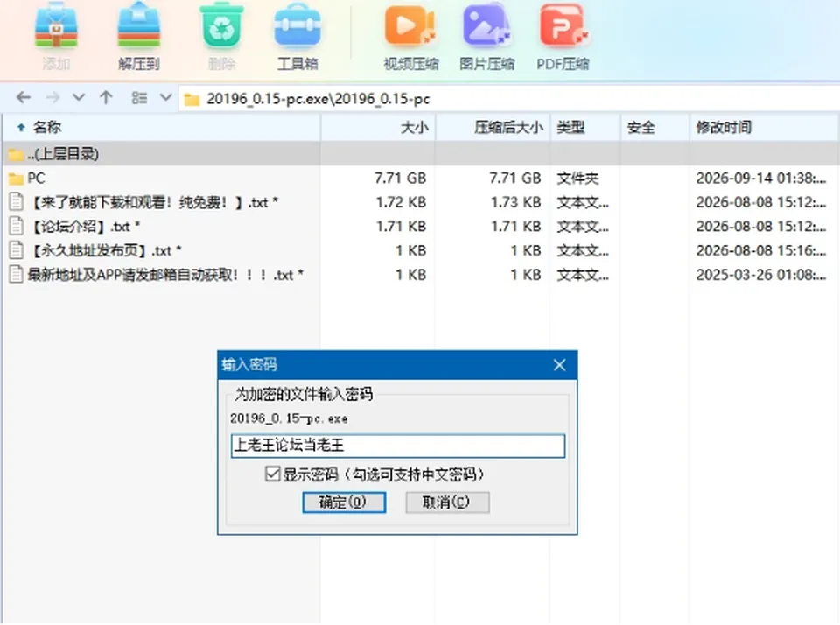
Task: Select 最新地址及APP请发邮箱自动获取 .txt file
Action: pyautogui.click(x=420, y=275)
